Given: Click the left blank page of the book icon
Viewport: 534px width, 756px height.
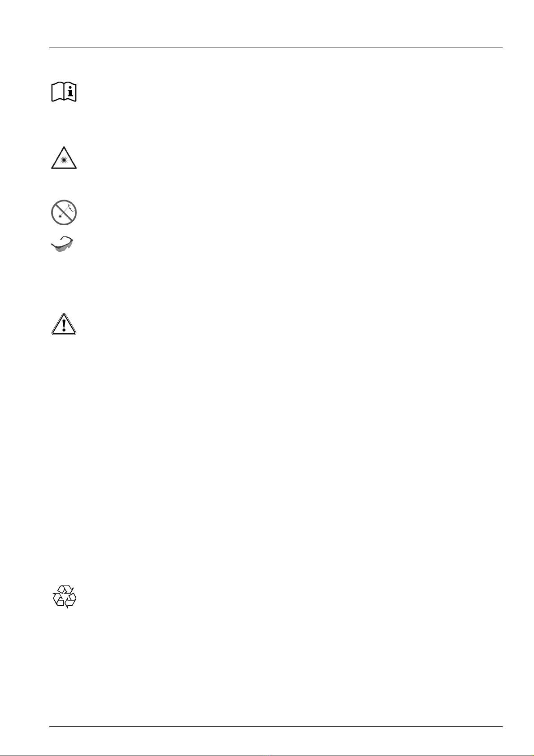Looking at the screenshot, I should (x=57, y=92).
